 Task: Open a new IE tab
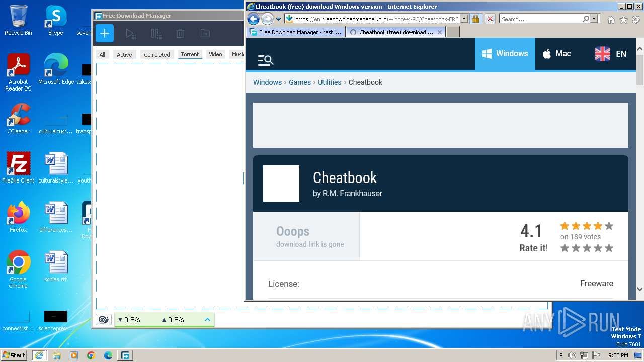click(453, 32)
